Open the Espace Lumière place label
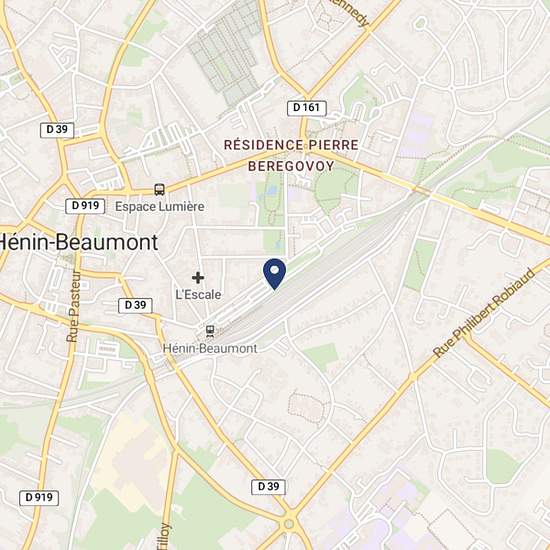 (160, 206)
